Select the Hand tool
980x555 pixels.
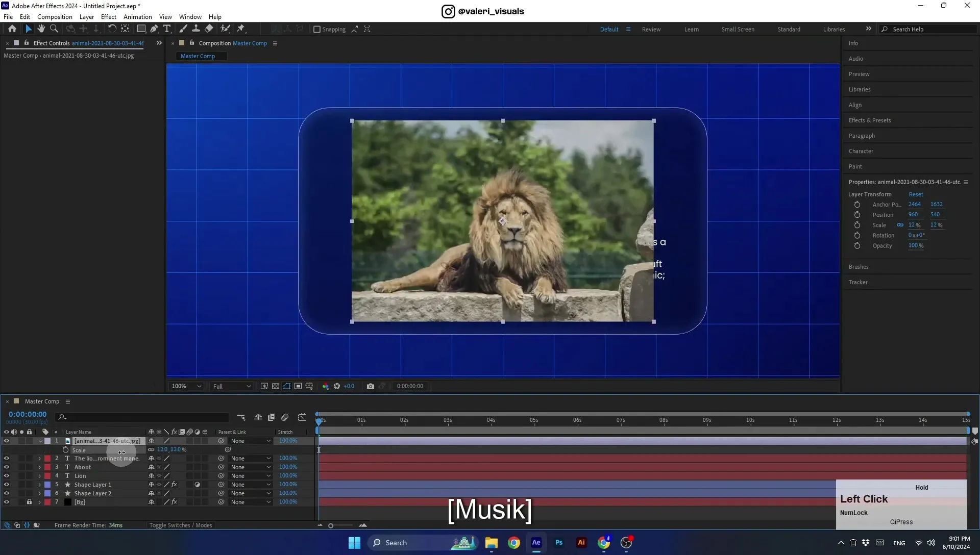click(41, 29)
